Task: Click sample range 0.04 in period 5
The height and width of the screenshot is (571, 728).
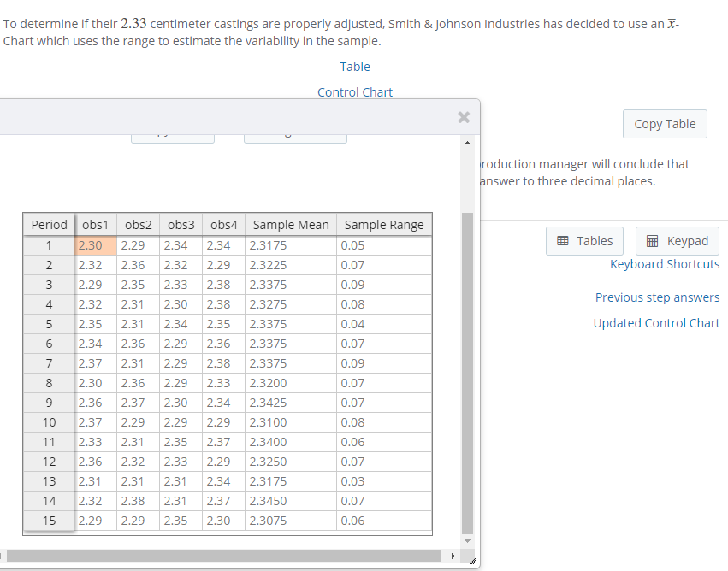Action: (384, 324)
